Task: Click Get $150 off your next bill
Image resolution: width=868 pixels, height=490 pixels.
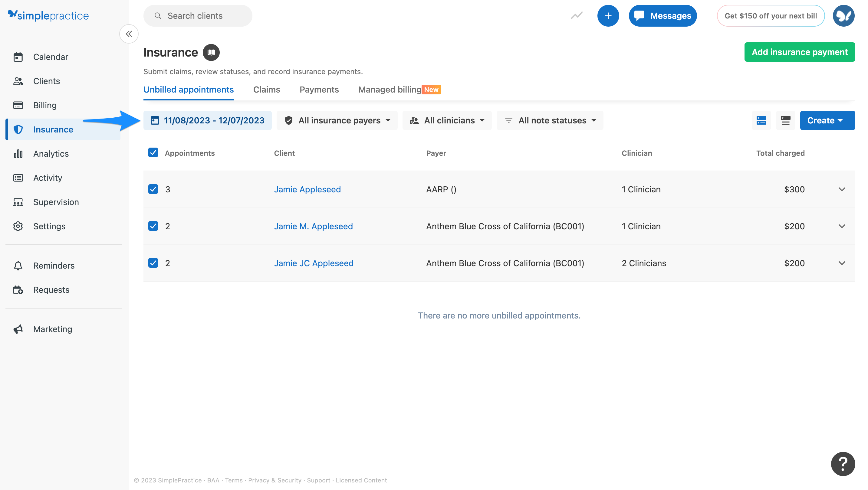Action: point(770,15)
